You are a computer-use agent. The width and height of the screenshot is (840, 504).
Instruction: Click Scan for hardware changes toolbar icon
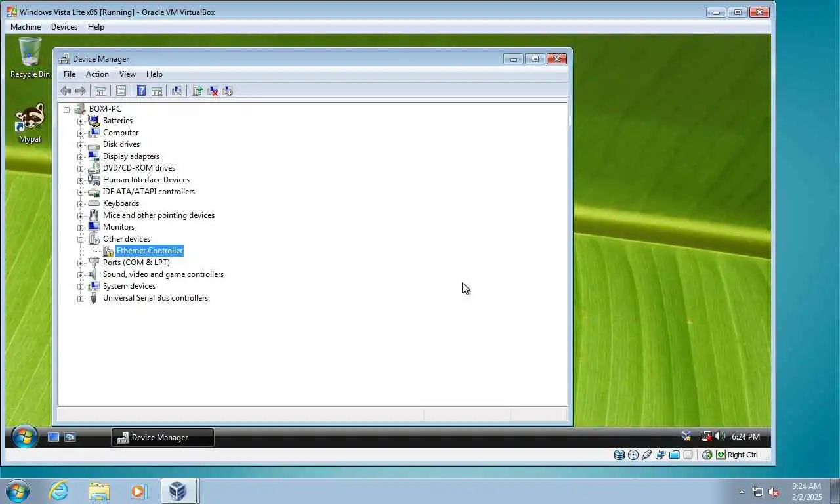click(x=177, y=91)
